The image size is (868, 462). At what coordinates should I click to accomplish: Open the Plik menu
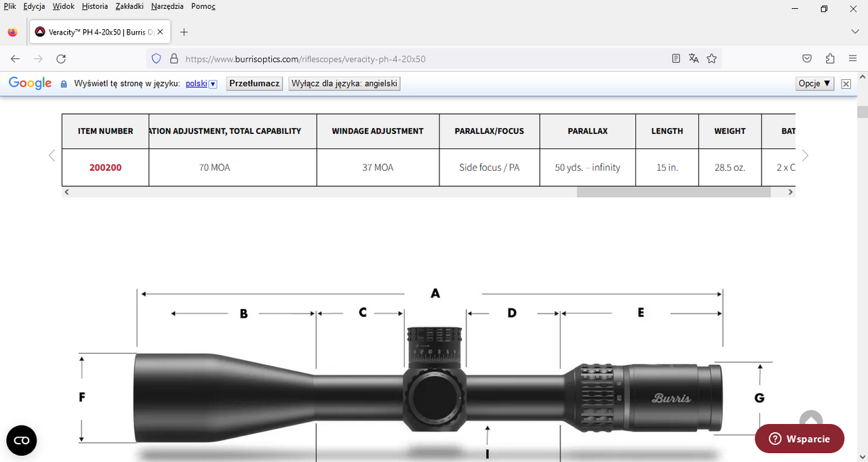(x=9, y=6)
